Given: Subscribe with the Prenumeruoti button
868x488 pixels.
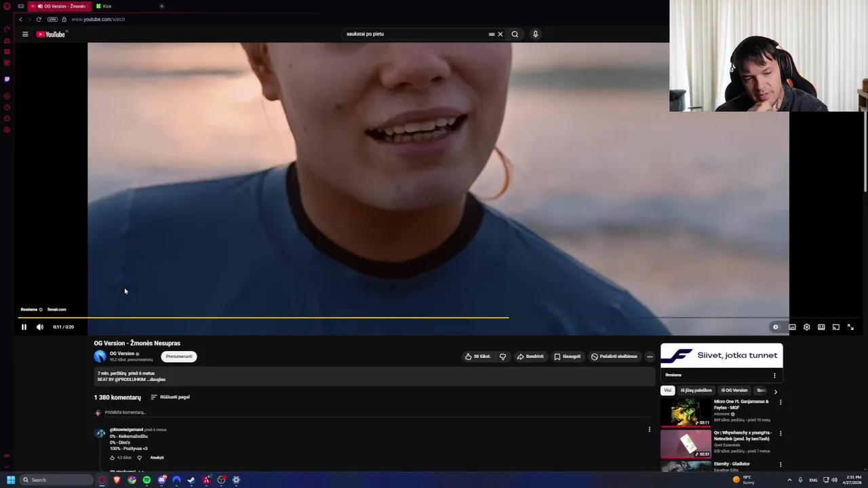Looking at the screenshot, I should 179,357.
